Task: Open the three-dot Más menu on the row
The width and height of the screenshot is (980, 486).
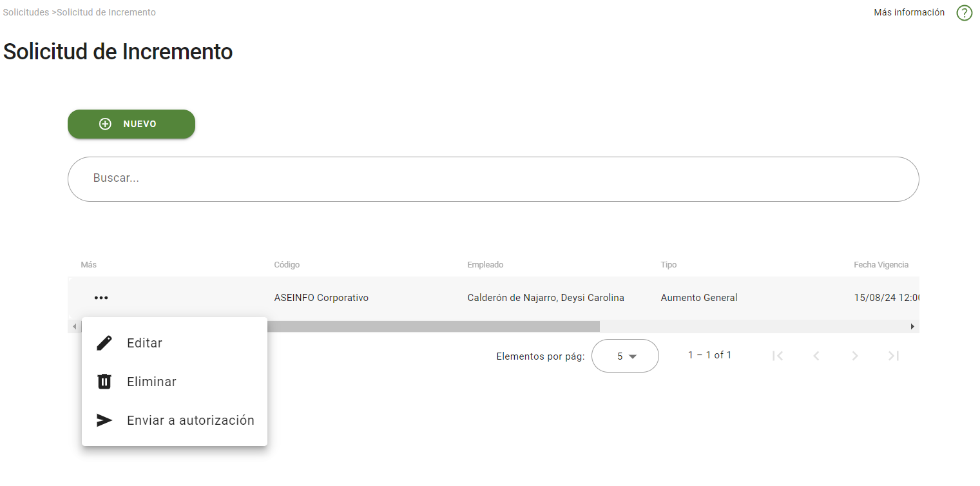Action: point(101,298)
